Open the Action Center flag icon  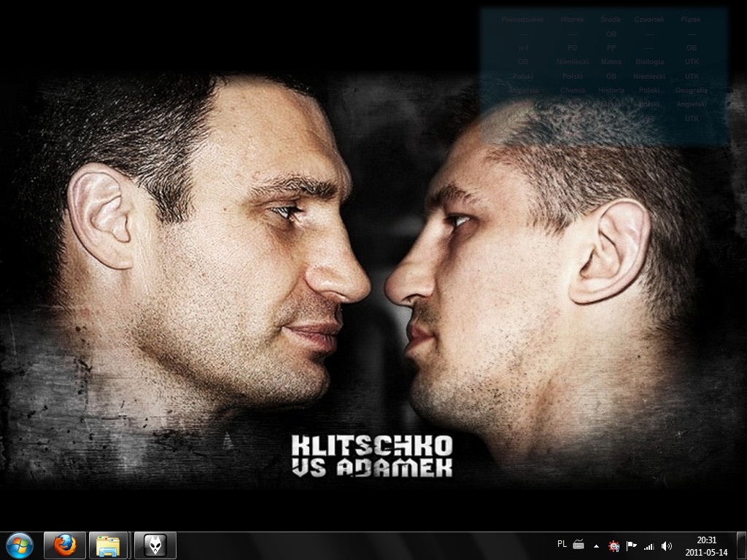[632, 545]
